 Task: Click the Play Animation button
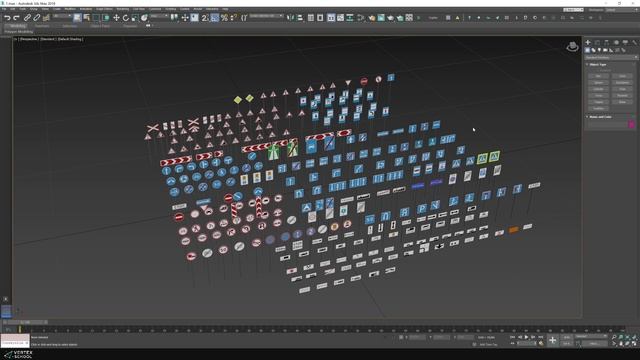coord(526,337)
